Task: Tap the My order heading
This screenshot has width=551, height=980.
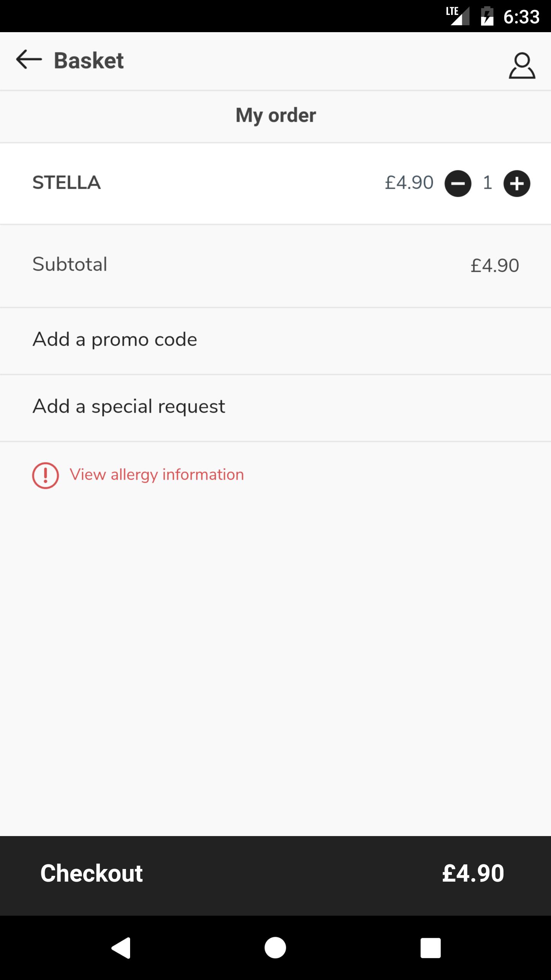Action: [276, 115]
